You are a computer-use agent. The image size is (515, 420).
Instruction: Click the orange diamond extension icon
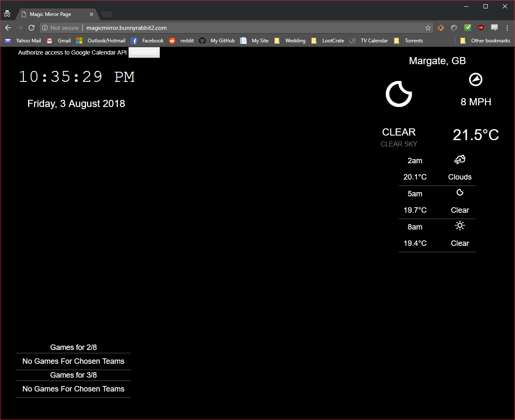441,28
